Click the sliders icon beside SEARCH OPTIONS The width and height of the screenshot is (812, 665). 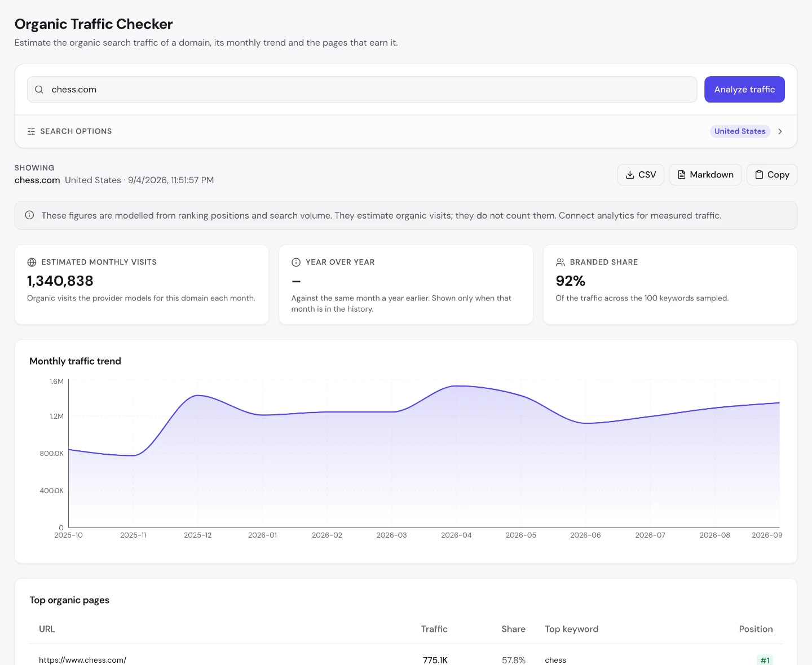(31, 131)
